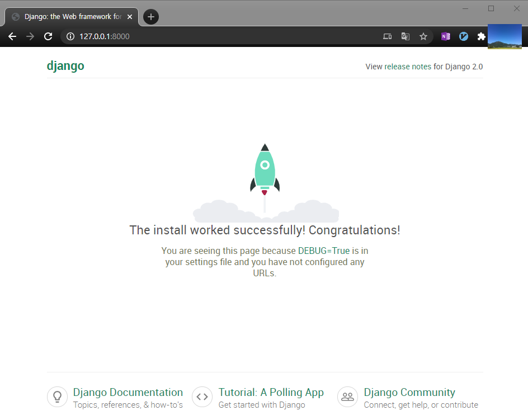This screenshot has width=528, height=420.
Task: View site information icon next to address
Action: coord(70,36)
